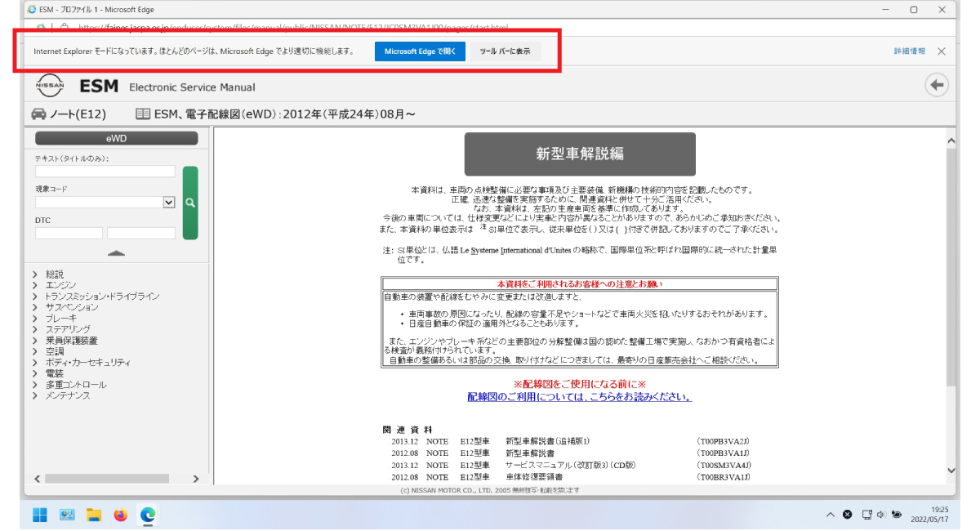980x531 pixels.
Task: Open the Windows Start menu
Action: pyautogui.click(x=39, y=515)
